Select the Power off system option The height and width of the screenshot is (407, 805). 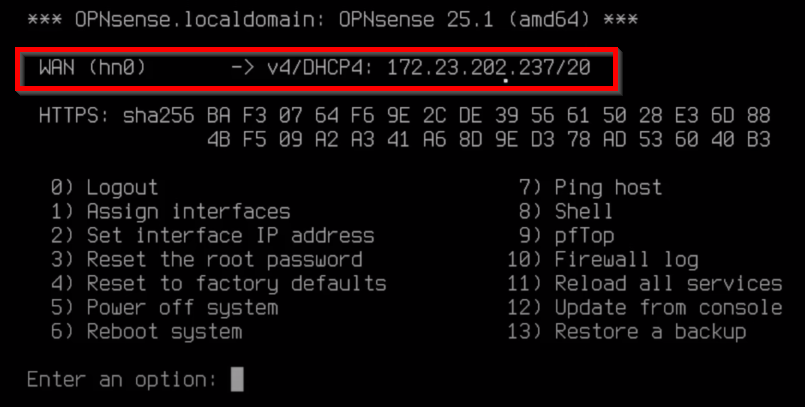[164, 307]
